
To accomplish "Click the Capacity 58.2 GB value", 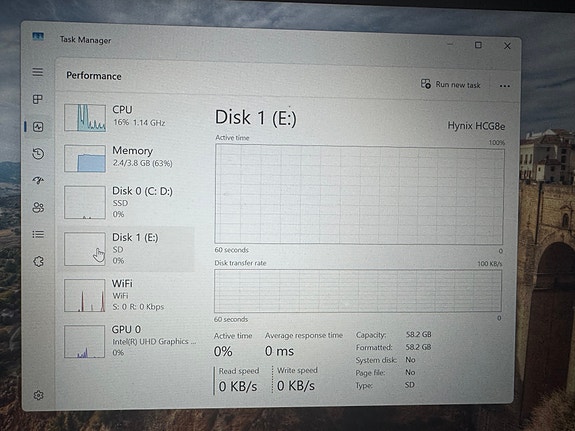I will tap(418, 335).
